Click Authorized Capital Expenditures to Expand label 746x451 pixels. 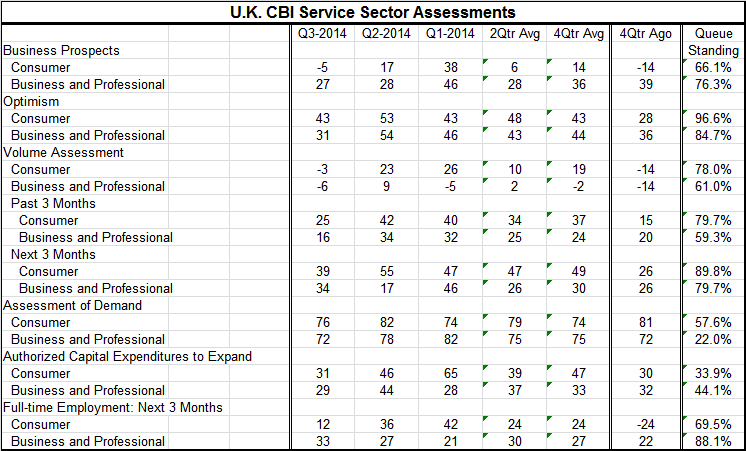point(128,356)
